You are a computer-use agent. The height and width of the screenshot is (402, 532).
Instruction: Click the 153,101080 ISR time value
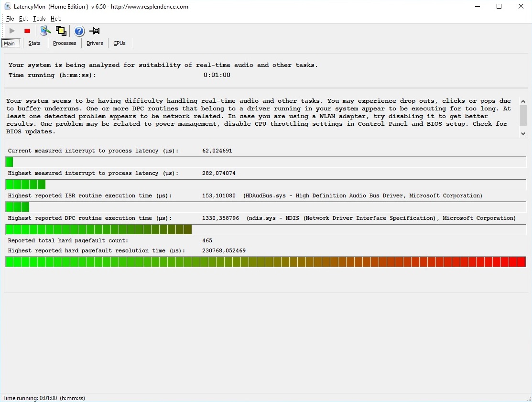click(x=219, y=196)
